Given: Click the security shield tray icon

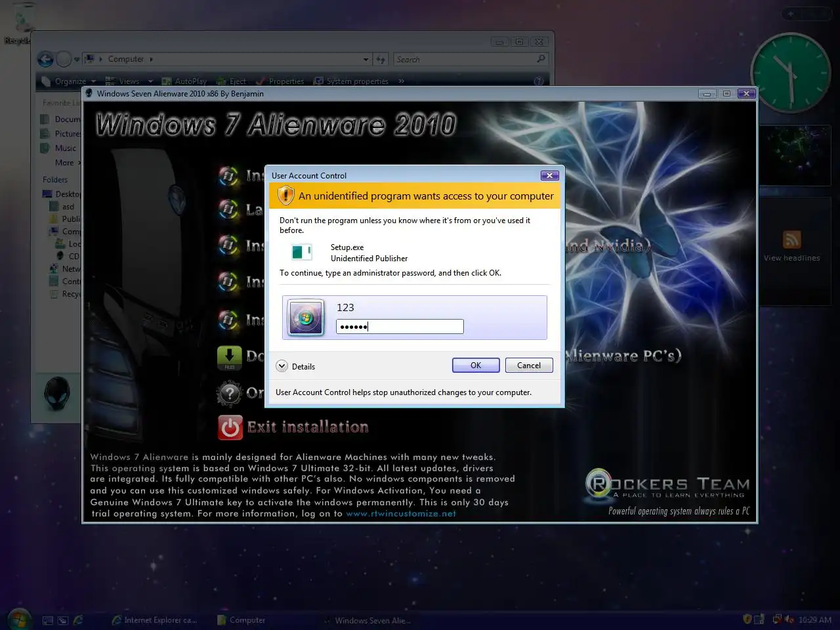Looking at the screenshot, I should pos(747,619).
